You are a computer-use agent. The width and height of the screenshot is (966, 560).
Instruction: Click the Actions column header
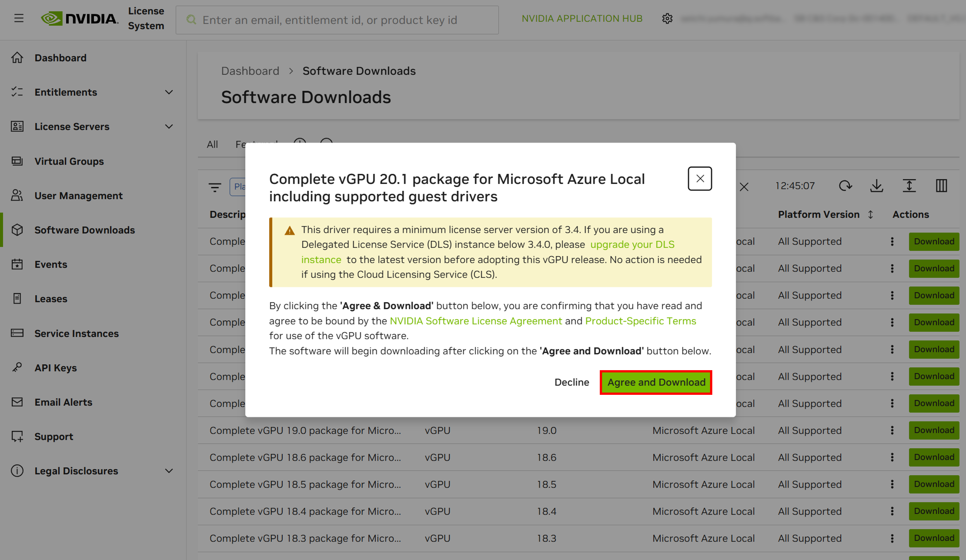(x=910, y=215)
